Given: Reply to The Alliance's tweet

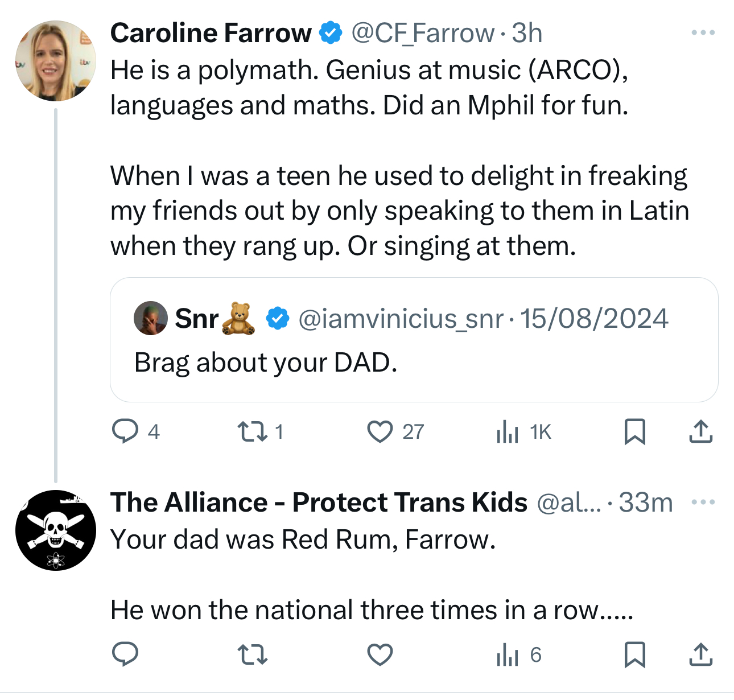Looking at the screenshot, I should coord(125,654).
